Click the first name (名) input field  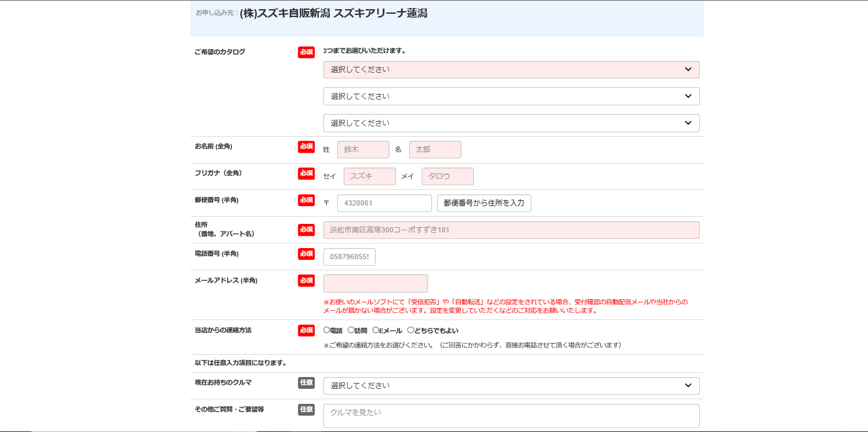coord(435,149)
